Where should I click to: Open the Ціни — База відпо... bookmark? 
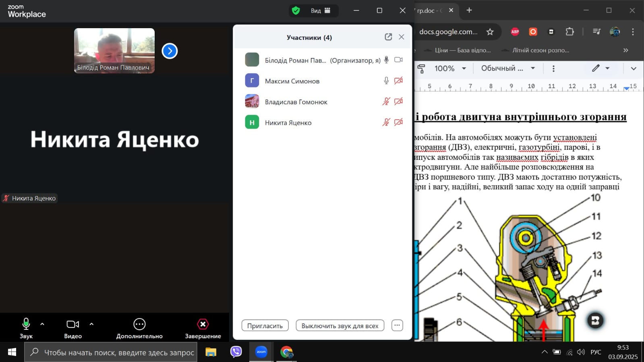(x=462, y=50)
